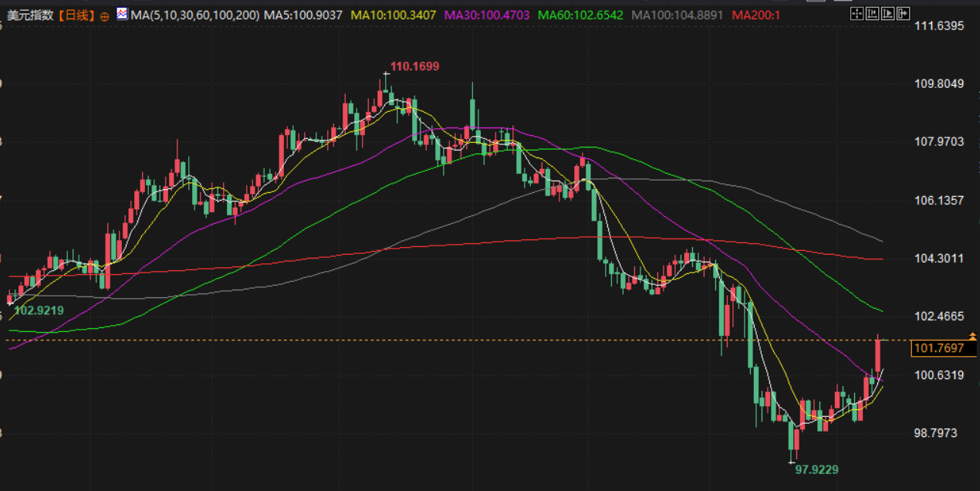
Task: Click the 107.9703 price axis label
Action: pyautogui.click(x=939, y=142)
